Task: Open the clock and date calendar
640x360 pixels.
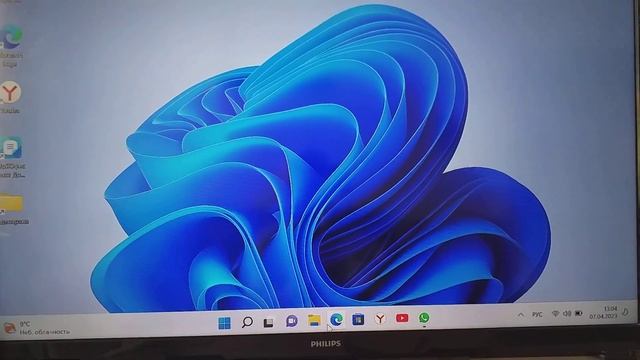Action: [x=604, y=313]
